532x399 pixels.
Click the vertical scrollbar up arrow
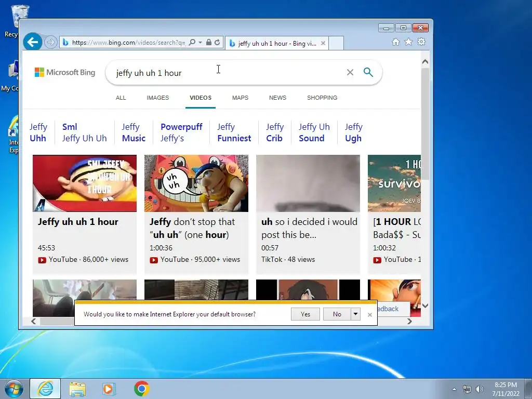425,62
